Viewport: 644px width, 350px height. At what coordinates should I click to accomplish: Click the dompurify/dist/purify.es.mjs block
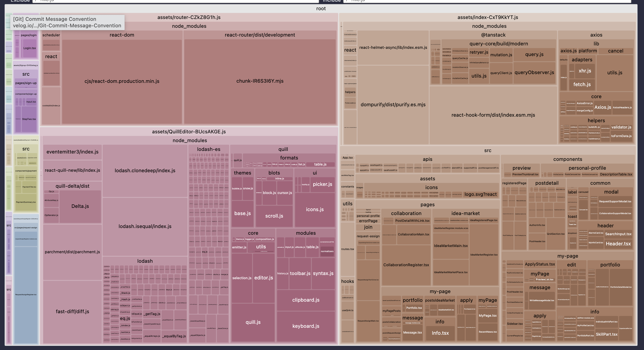click(x=393, y=105)
